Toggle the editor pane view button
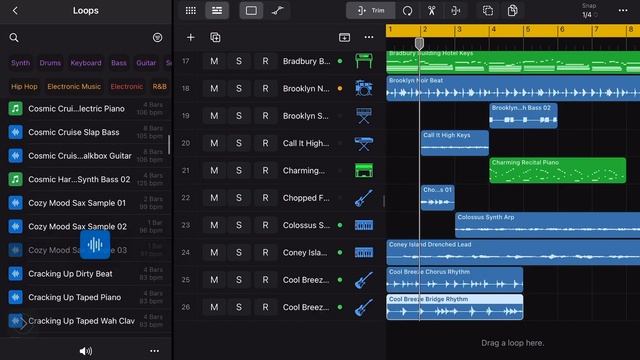The height and width of the screenshot is (360, 640). (251, 11)
